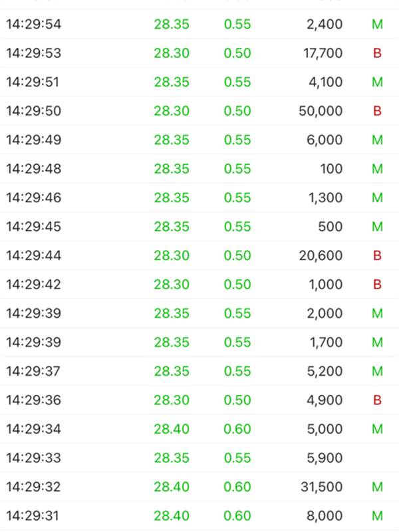
Task: Tap the red B marker at 14:29:42
Action: coord(377,285)
